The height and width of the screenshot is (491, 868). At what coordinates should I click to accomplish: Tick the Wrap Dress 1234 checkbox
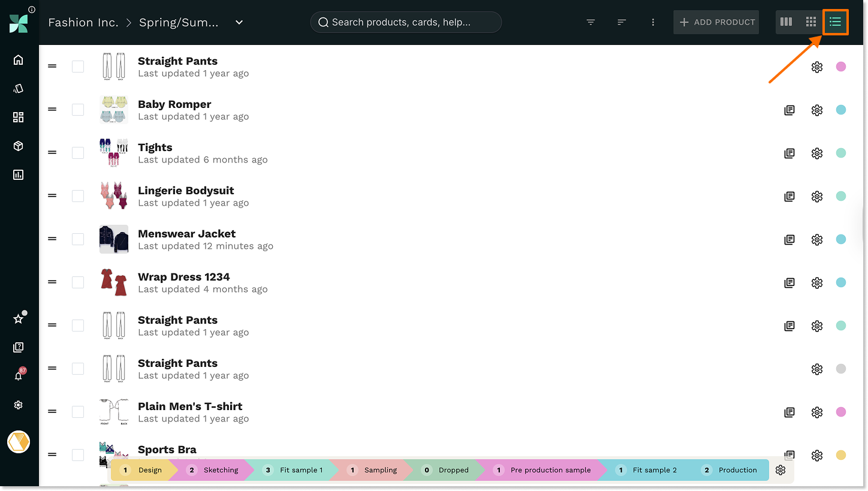click(x=78, y=282)
